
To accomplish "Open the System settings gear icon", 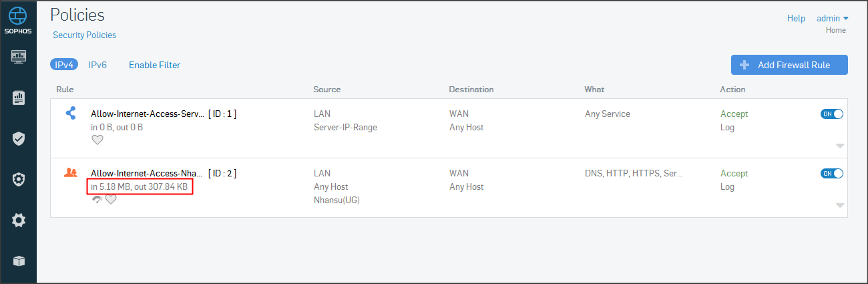I will 19,220.
